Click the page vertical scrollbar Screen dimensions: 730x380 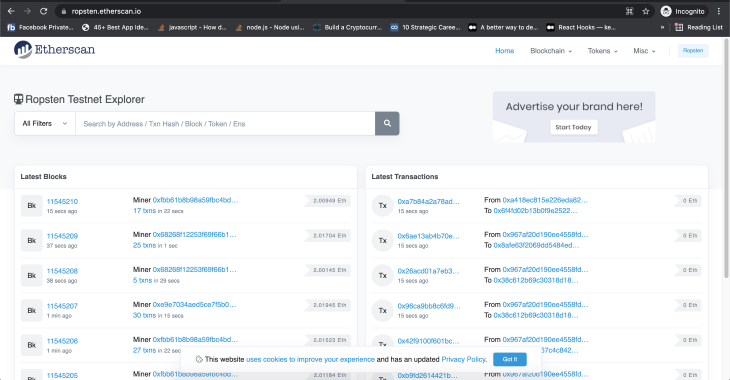(x=726, y=158)
